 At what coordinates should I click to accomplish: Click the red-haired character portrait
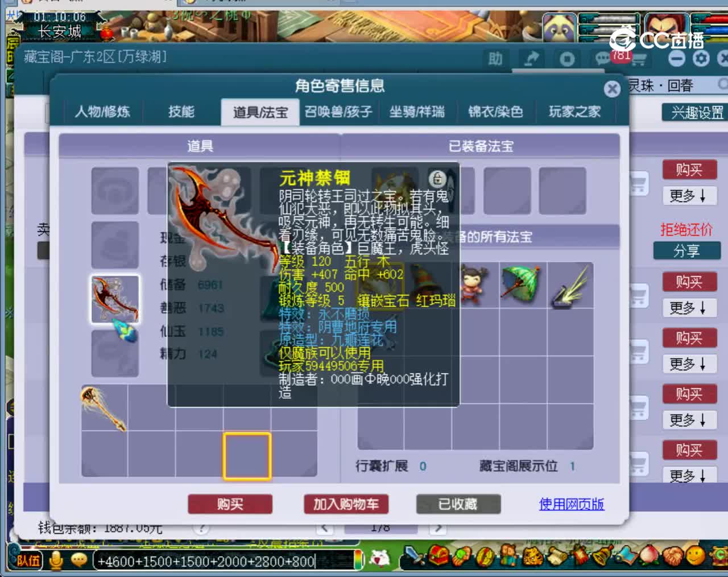click(x=667, y=27)
